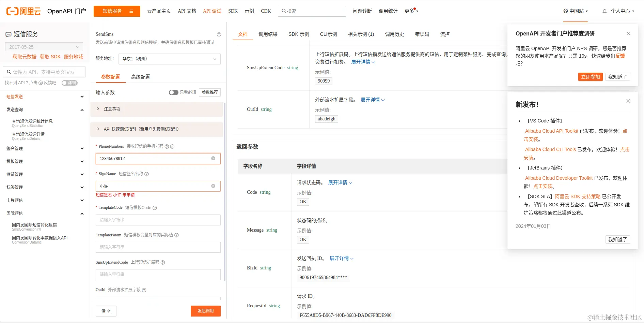Expand details for SmsUpExtendCode description
This screenshot has height=323, width=644.
[363, 62]
